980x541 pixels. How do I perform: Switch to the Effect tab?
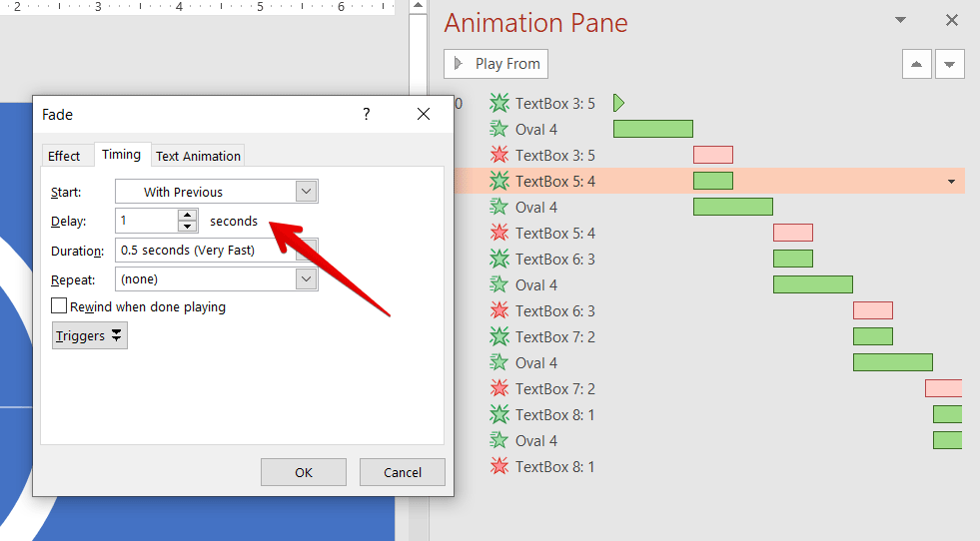coord(64,156)
